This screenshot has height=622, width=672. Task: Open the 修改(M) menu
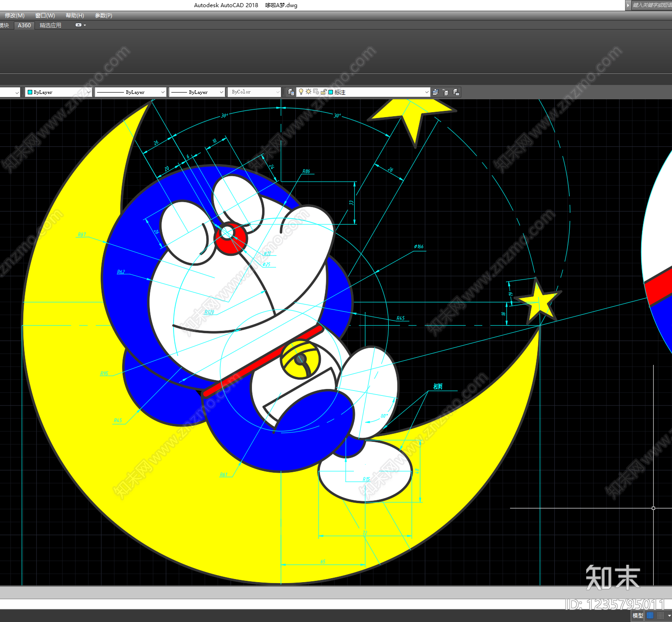[x=14, y=16]
